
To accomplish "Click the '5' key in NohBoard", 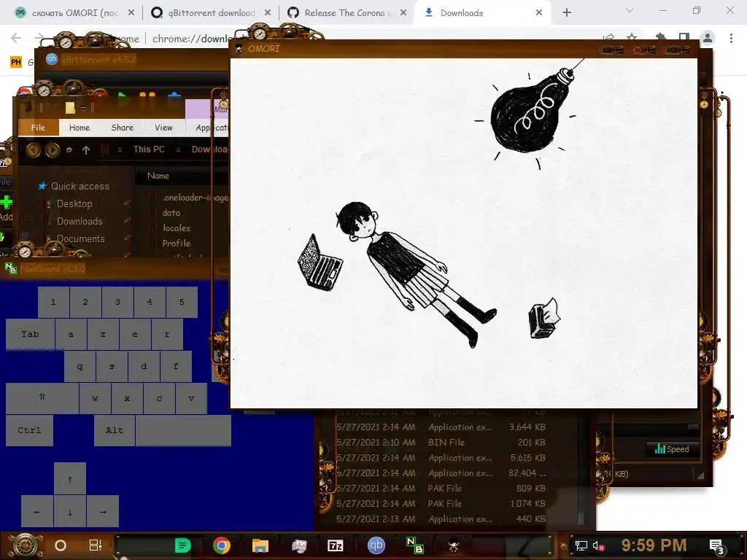I will click(182, 302).
